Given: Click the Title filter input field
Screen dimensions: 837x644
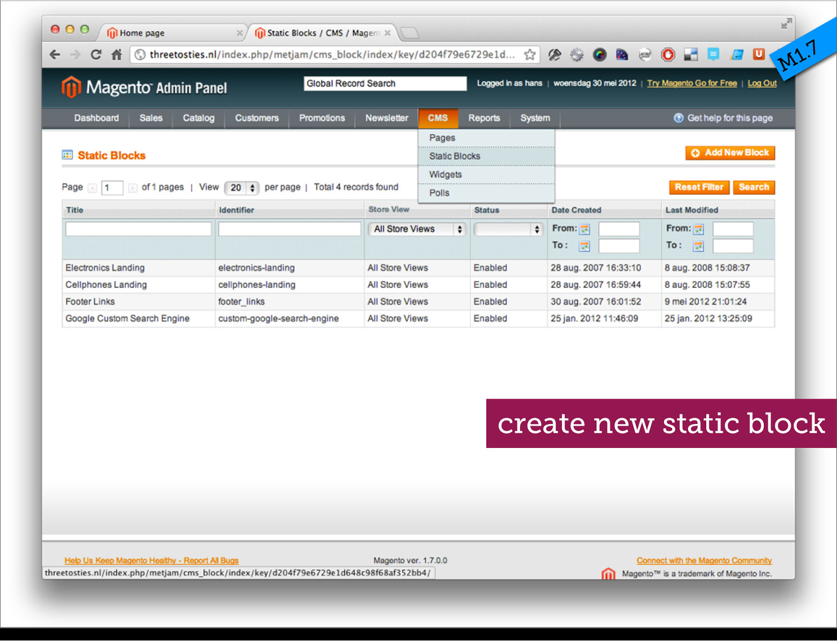Looking at the screenshot, I should coord(138,229).
